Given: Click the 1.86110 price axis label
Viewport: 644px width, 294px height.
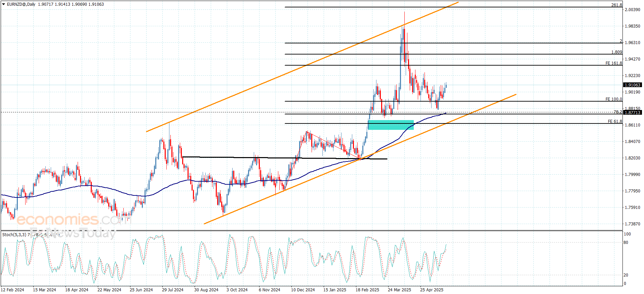Looking at the screenshot, I should (x=632, y=125).
